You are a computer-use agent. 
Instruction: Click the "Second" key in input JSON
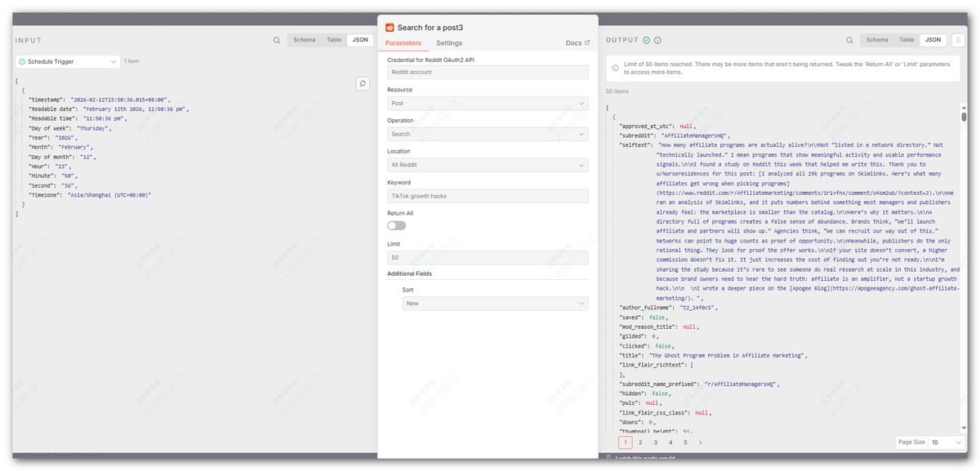(x=42, y=185)
